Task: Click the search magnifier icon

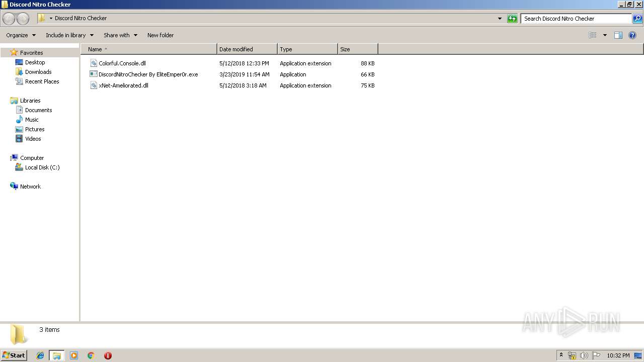Action: pos(637,19)
